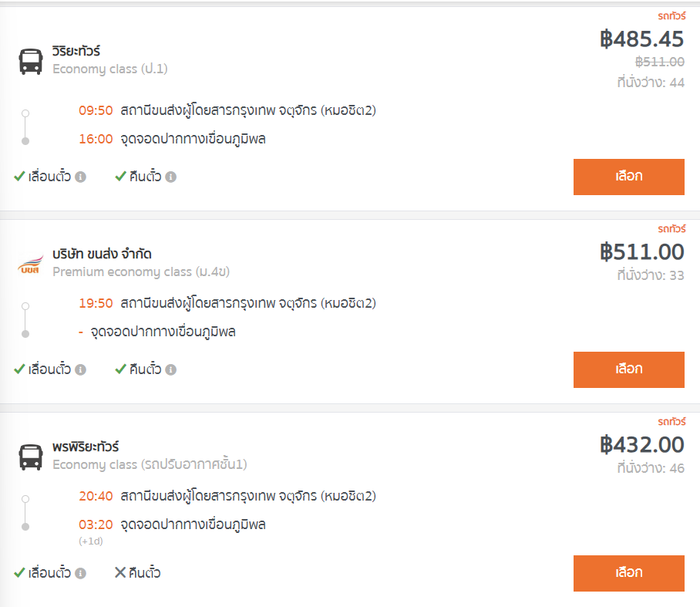Click the บขส company logo

click(x=30, y=265)
